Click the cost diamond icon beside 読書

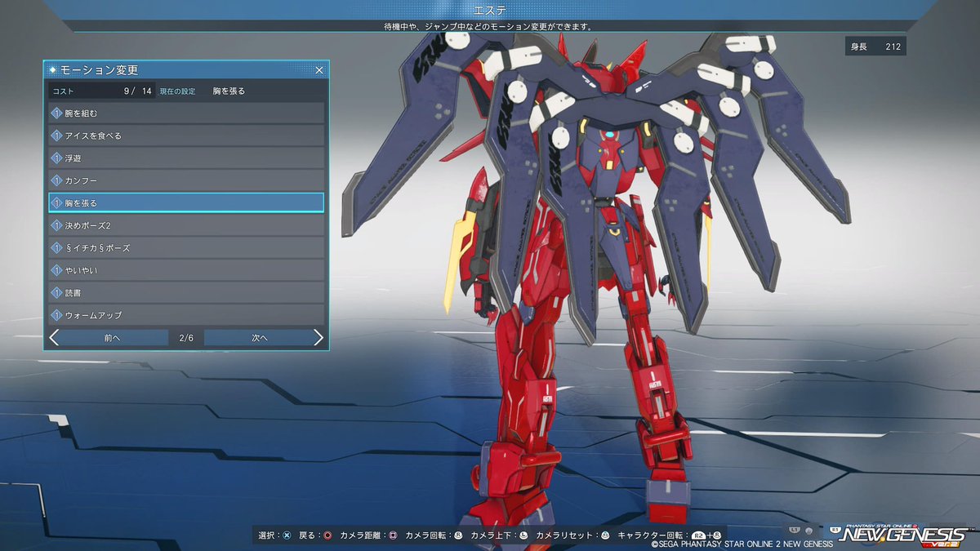tap(57, 292)
